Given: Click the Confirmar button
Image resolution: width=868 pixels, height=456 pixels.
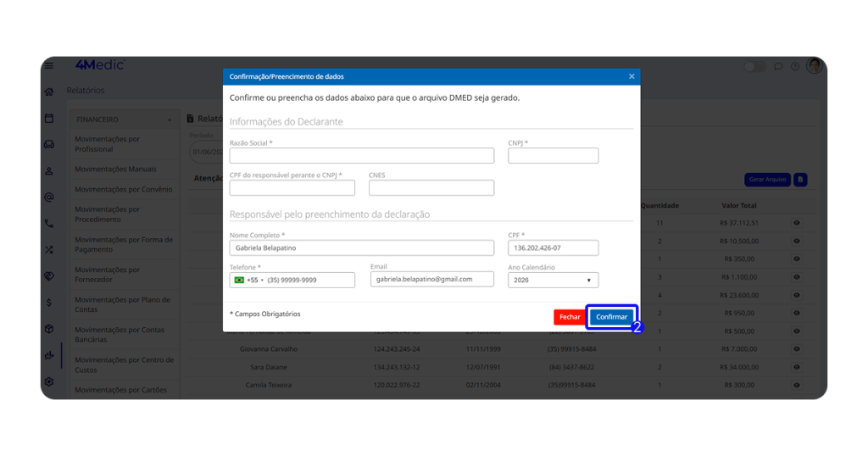Looking at the screenshot, I should [611, 317].
